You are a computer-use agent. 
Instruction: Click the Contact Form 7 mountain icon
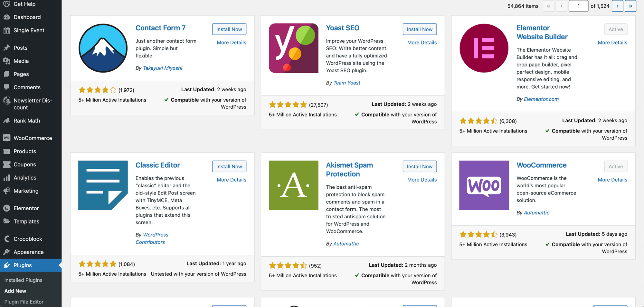click(103, 48)
